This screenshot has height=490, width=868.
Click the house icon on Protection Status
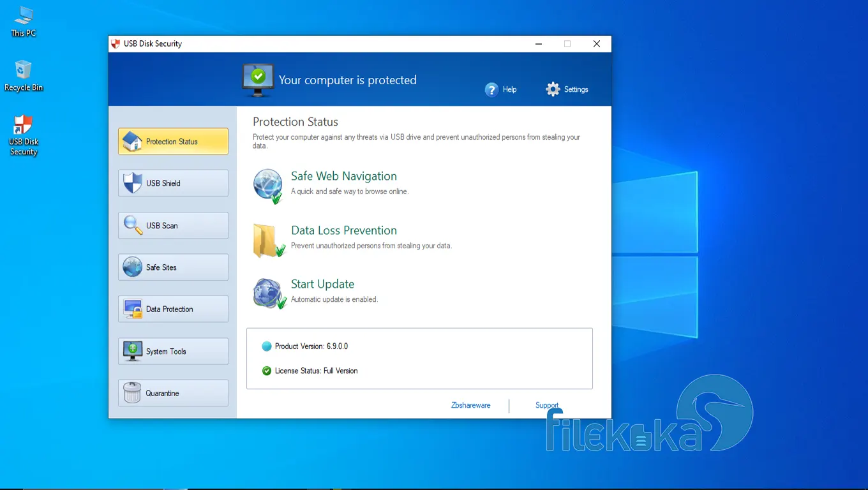pos(132,142)
